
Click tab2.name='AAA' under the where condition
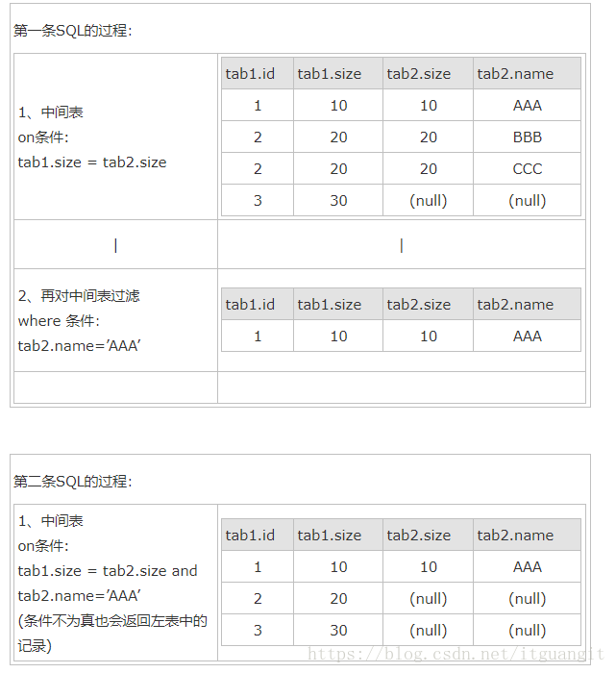click(79, 345)
